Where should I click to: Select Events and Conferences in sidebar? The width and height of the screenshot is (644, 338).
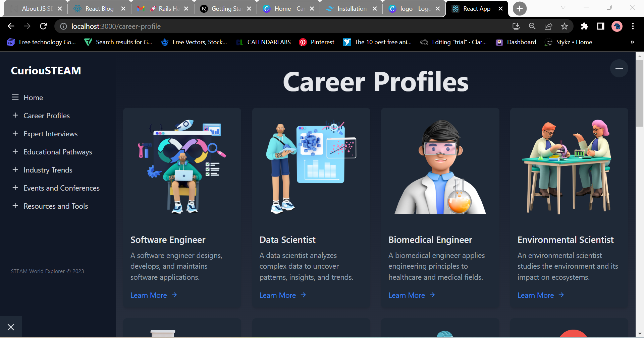point(61,188)
